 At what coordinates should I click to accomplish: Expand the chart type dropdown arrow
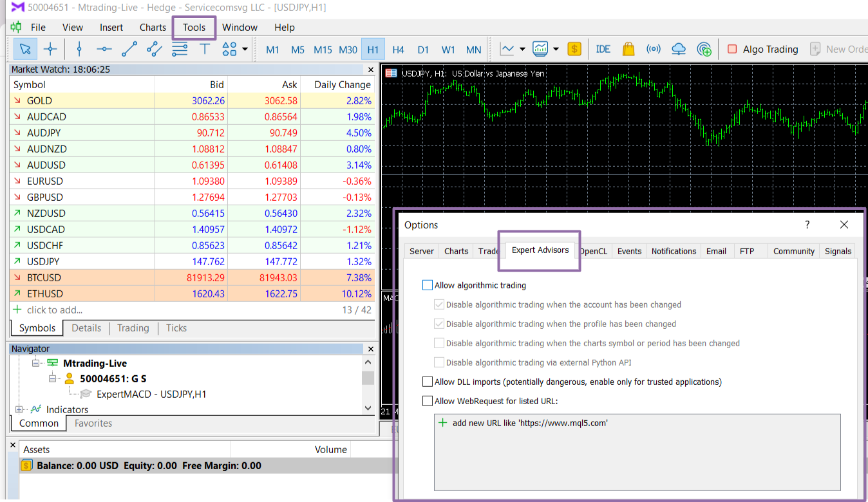click(x=522, y=50)
